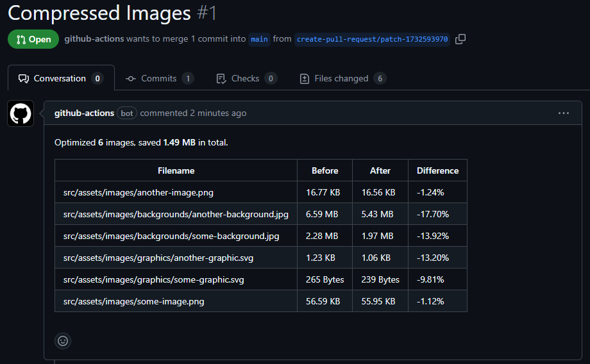Click the After column header

tap(380, 170)
